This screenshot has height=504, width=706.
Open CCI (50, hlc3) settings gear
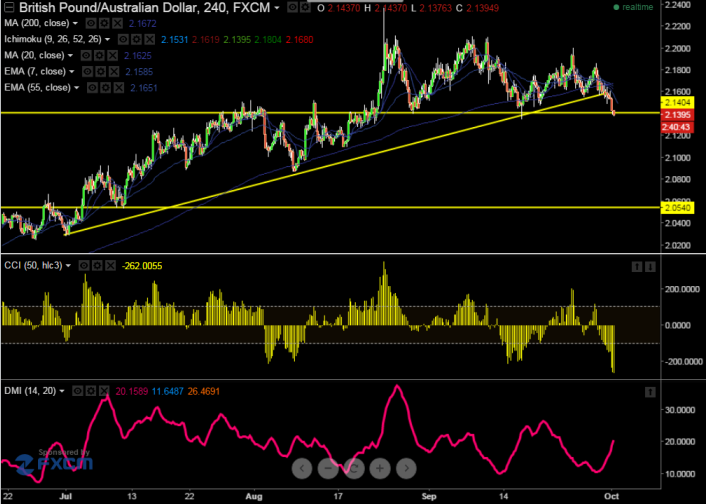97,266
